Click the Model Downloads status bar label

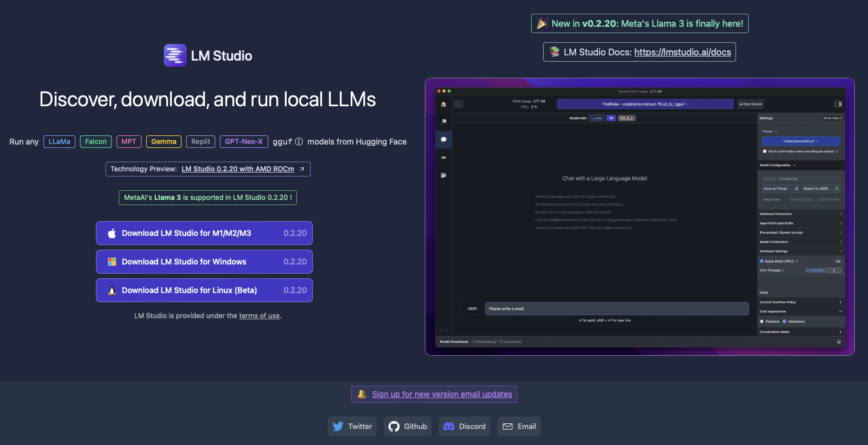click(x=454, y=342)
